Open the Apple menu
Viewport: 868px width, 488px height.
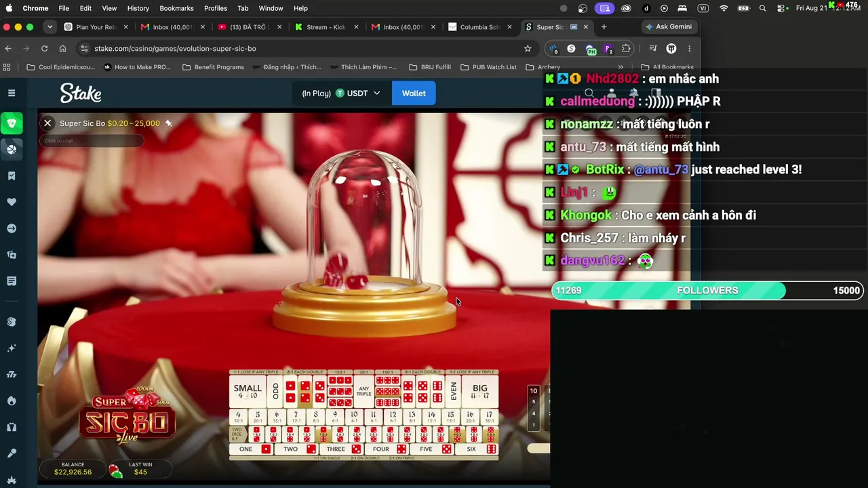click(x=9, y=8)
